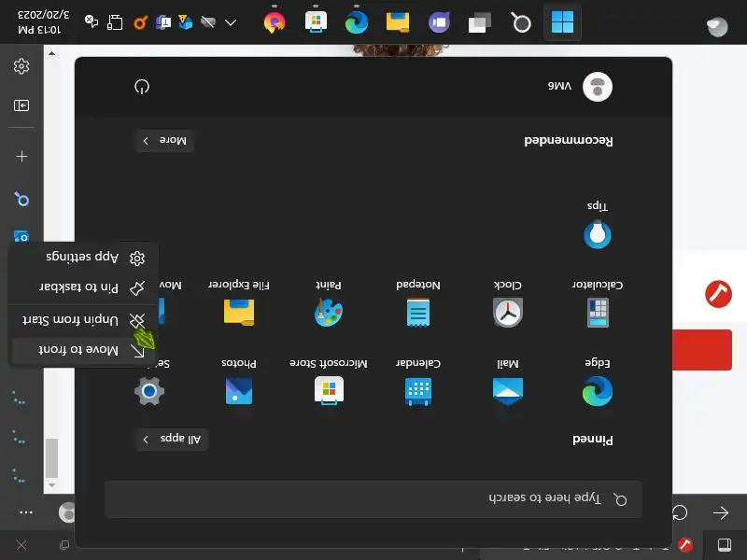The image size is (747, 560).
Task: Click the red button behind the Start menu
Action: tap(702, 349)
